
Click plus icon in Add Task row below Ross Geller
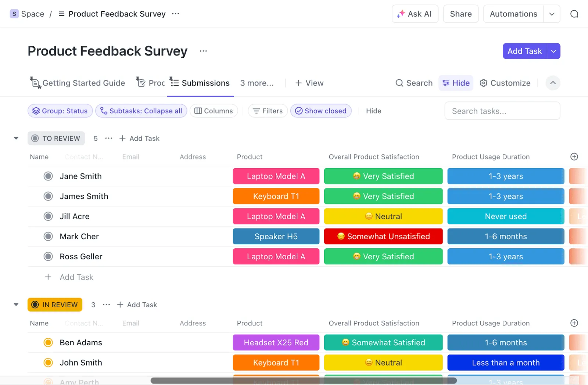(48, 277)
